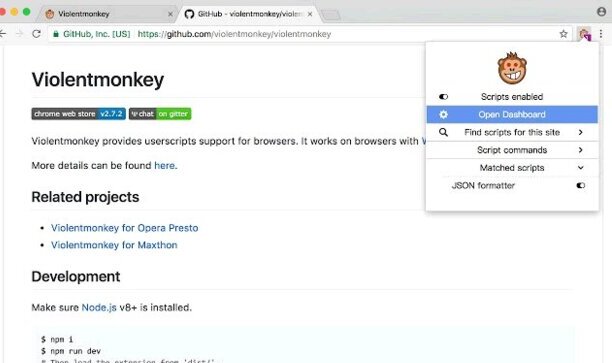Click the Matched scripts entry
Image resolution: width=612 pixels, height=363 pixels.
pos(512,168)
